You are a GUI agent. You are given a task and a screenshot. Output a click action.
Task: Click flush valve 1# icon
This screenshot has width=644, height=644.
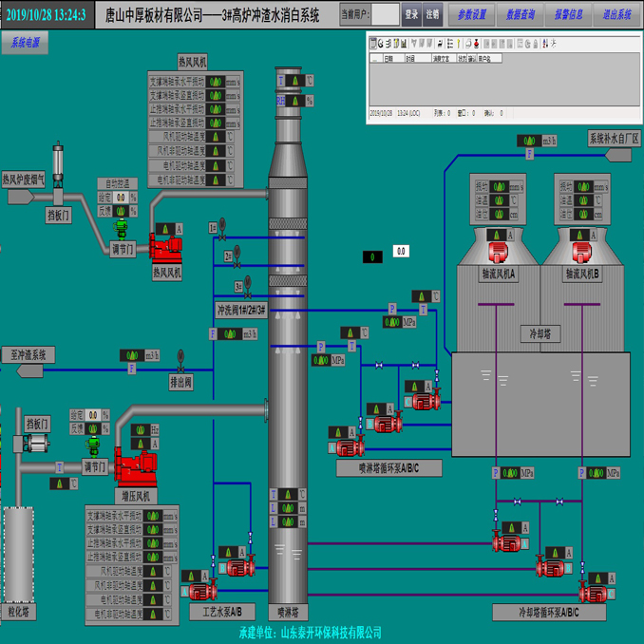click(x=222, y=229)
